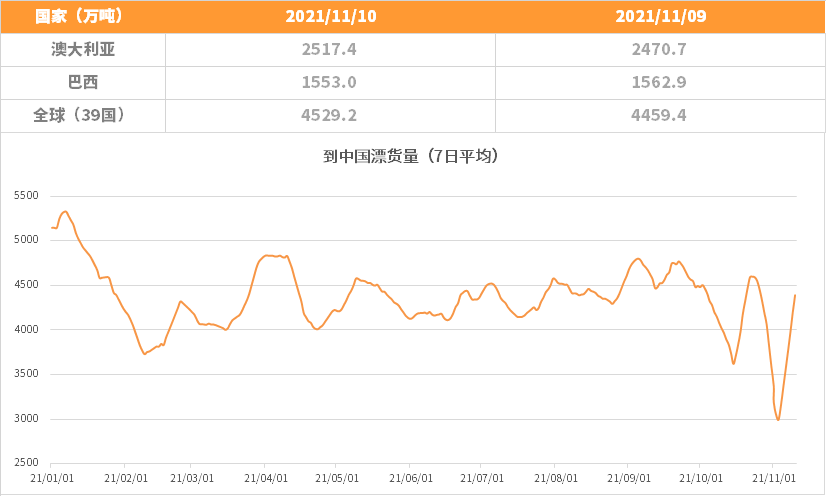
Task: Click the 国家（万吨）column header
Action: coord(79,16)
